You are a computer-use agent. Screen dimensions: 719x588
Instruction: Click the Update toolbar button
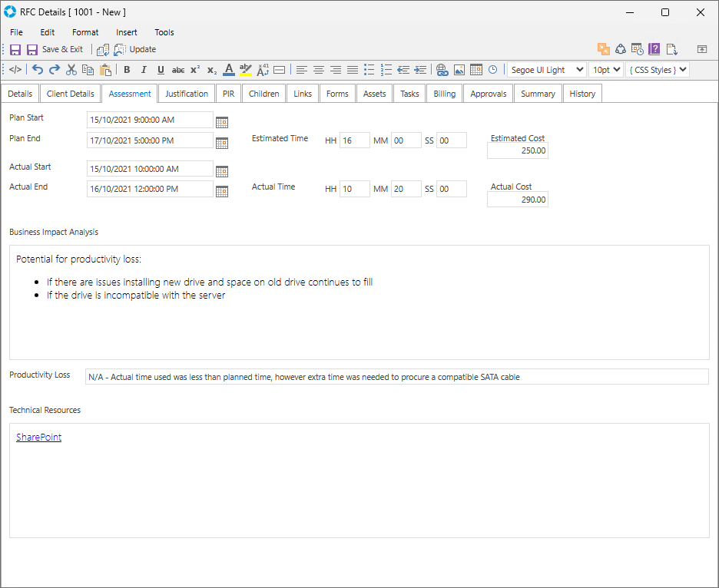tap(135, 49)
